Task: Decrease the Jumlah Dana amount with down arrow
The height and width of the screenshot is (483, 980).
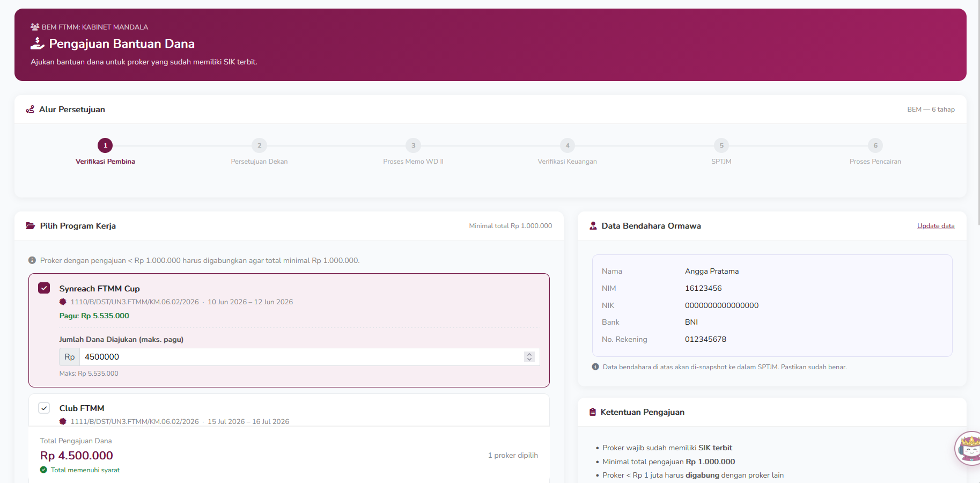Action: coord(529,360)
